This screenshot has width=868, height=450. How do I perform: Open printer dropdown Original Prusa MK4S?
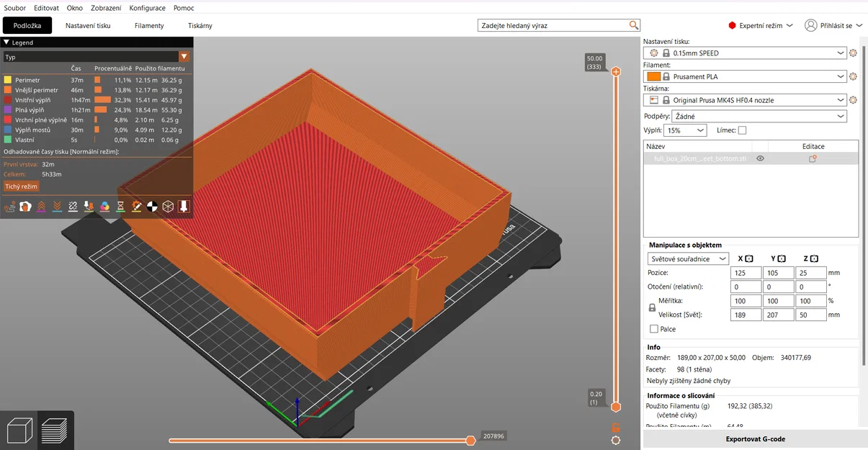tap(746, 100)
